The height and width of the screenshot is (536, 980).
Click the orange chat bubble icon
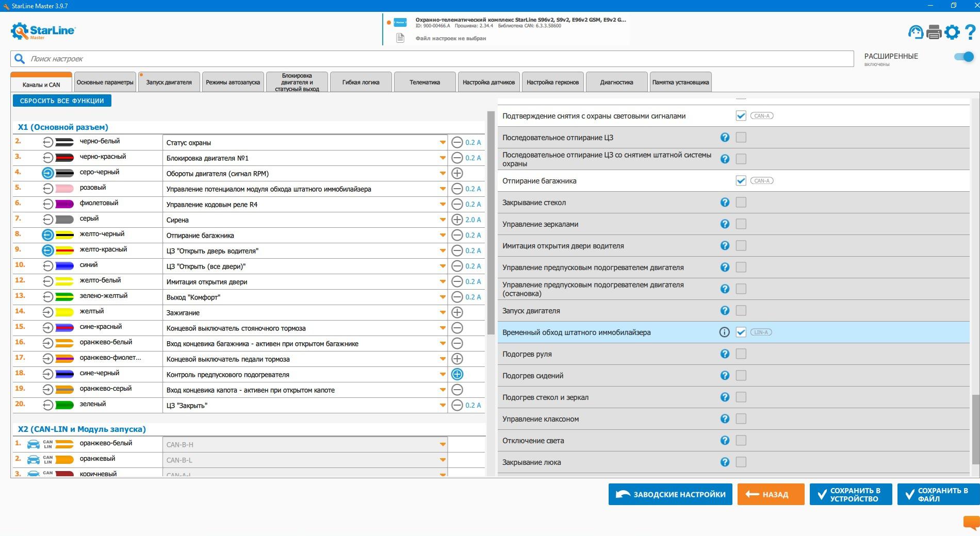coord(971,523)
